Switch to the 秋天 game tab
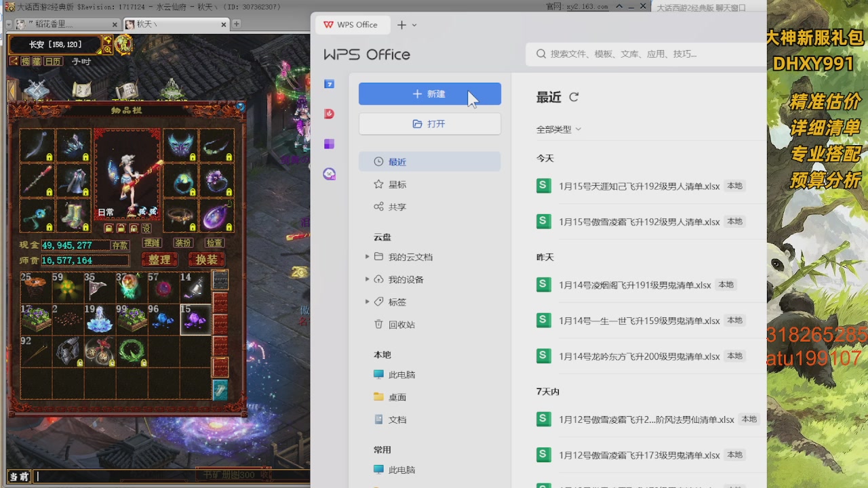Viewport: 868px width, 488px height. pyautogui.click(x=176, y=24)
